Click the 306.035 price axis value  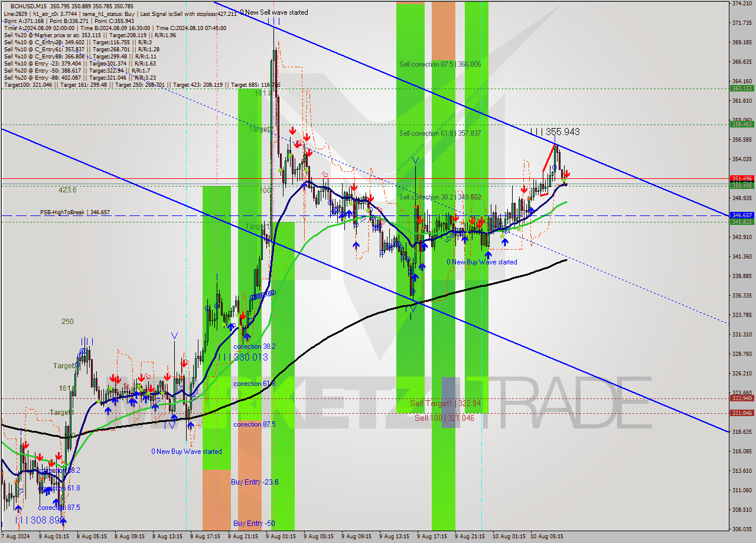(742, 529)
